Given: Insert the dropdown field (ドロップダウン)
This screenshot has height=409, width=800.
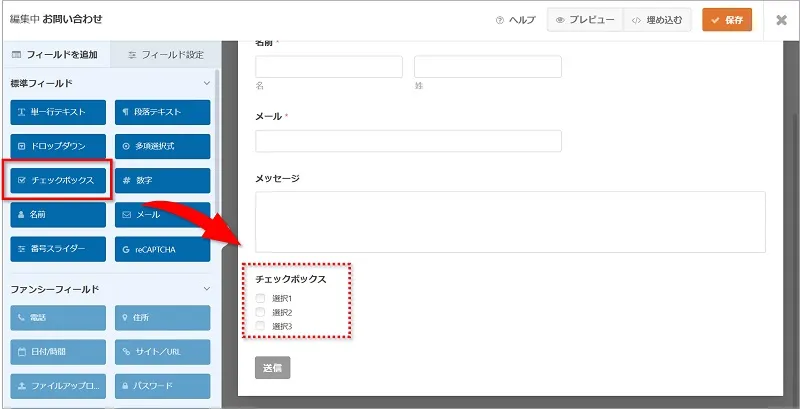Looking at the screenshot, I should click(58, 146).
